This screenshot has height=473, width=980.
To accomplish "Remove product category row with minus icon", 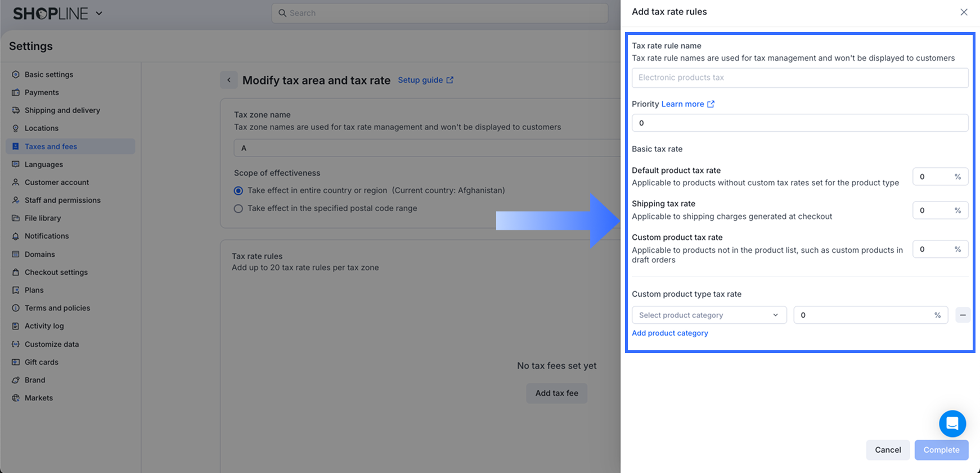I will (x=963, y=315).
